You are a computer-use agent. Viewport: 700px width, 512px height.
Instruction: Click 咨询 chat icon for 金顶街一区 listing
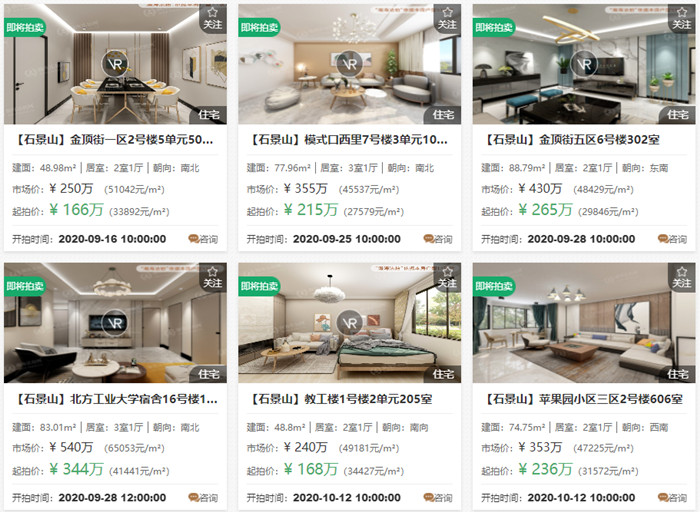coord(203,239)
